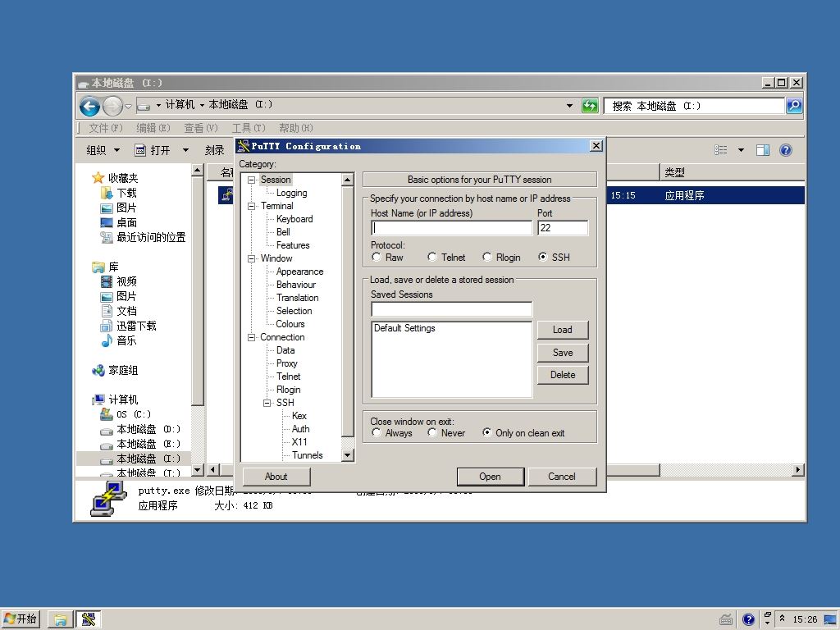Image resolution: width=840 pixels, height=630 pixels.
Task: Click the Load session button
Action: click(563, 330)
